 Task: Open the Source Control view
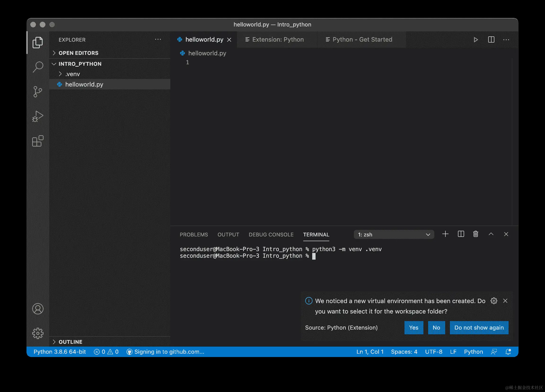click(38, 91)
